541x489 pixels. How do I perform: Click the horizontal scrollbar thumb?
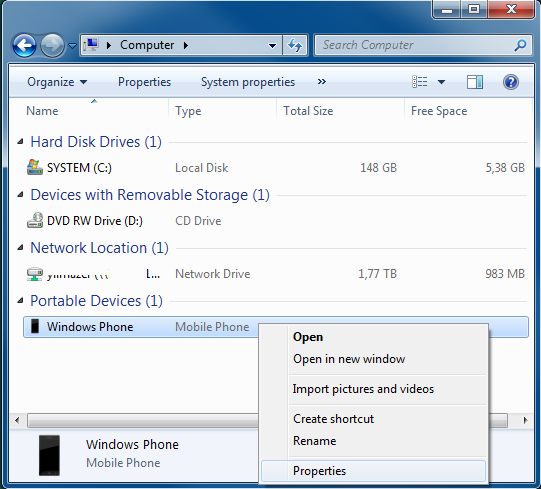[x=267, y=420]
